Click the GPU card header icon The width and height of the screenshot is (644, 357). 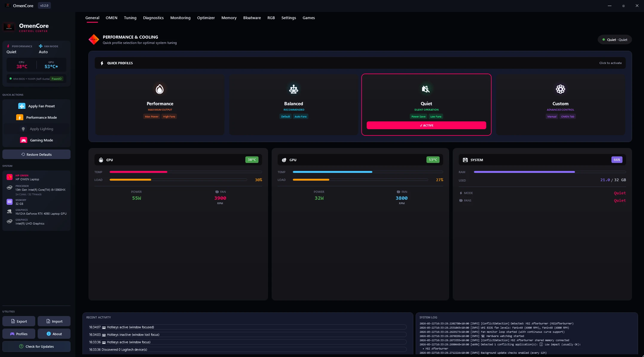(284, 160)
